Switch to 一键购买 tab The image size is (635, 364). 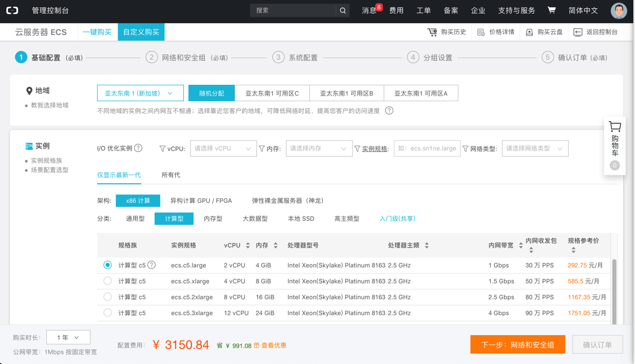click(97, 32)
